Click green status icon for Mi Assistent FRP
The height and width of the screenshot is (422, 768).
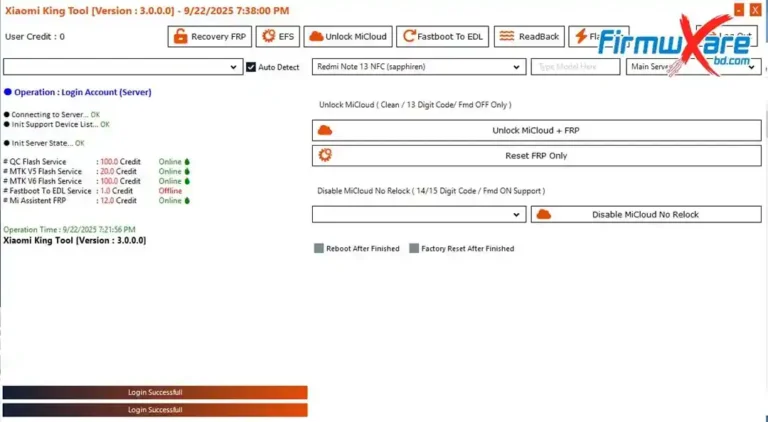187,201
